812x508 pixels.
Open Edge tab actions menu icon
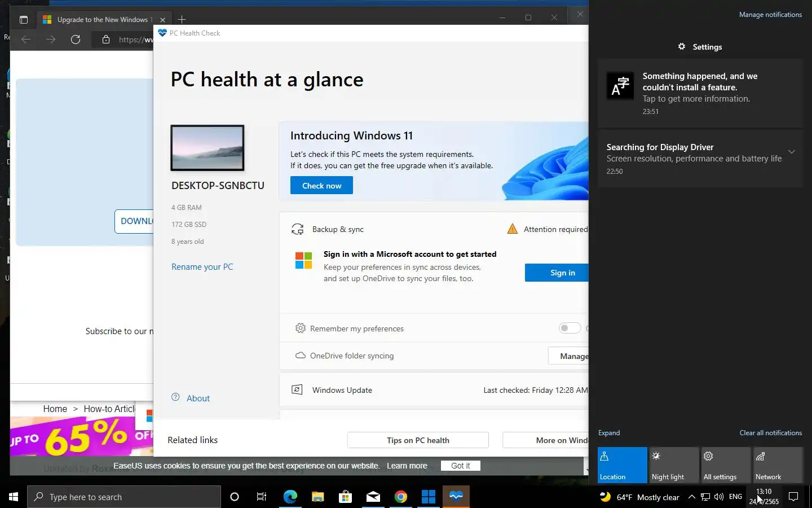[24, 20]
